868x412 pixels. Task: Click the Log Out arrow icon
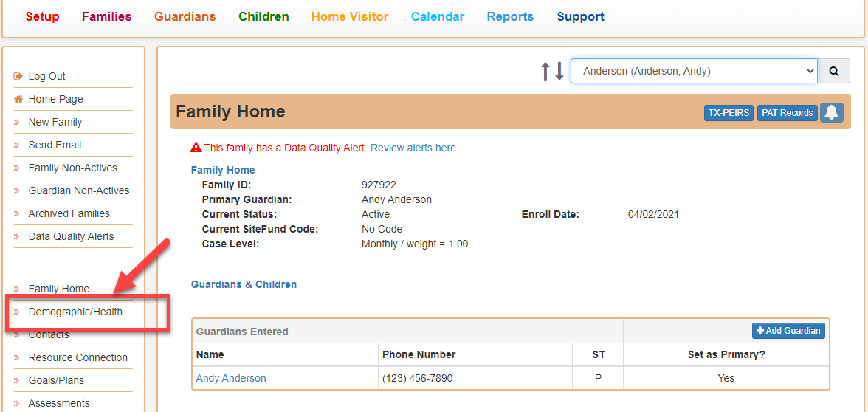(x=18, y=77)
